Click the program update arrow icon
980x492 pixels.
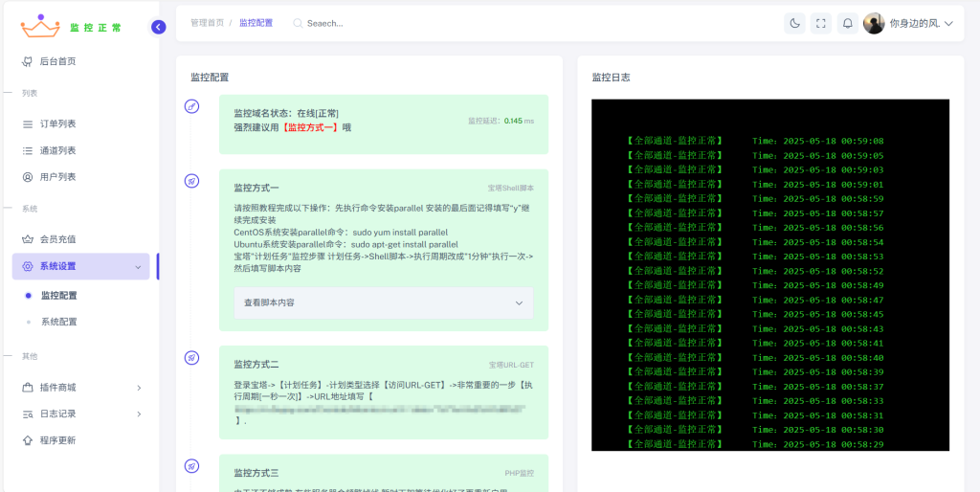28,440
